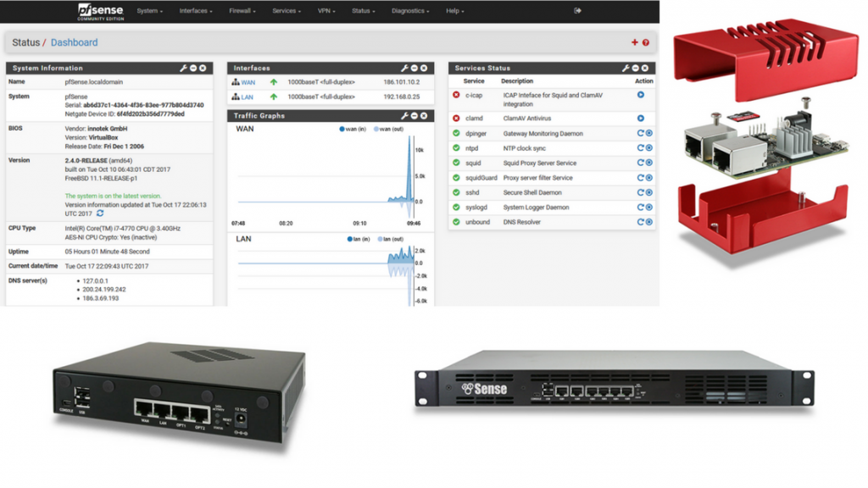This screenshot has width=868, height=488.
Task: Click the network icon beside the LAN link
Action: [236, 97]
